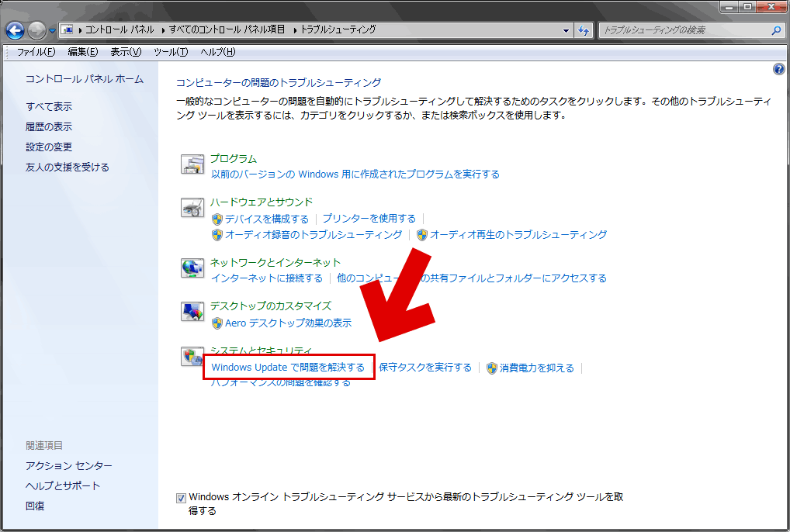
Task: Click プリンターを使用する link
Action: [x=369, y=219]
